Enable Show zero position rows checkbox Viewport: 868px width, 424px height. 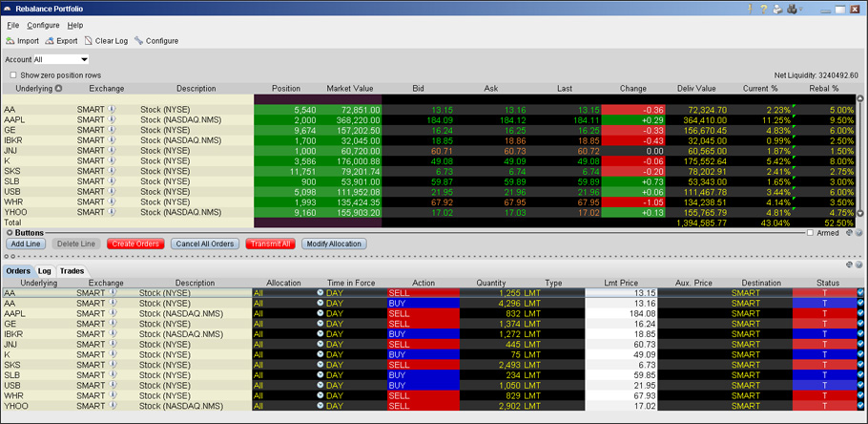[x=13, y=74]
